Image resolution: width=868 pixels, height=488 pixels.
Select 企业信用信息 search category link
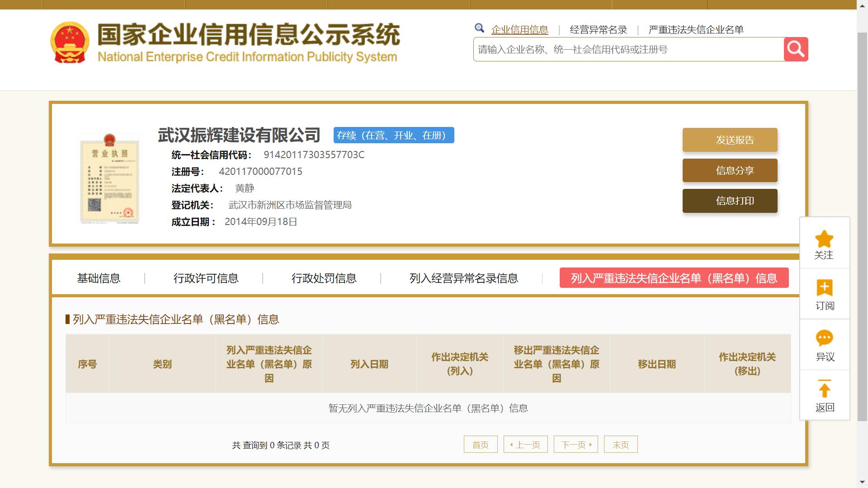tap(519, 30)
